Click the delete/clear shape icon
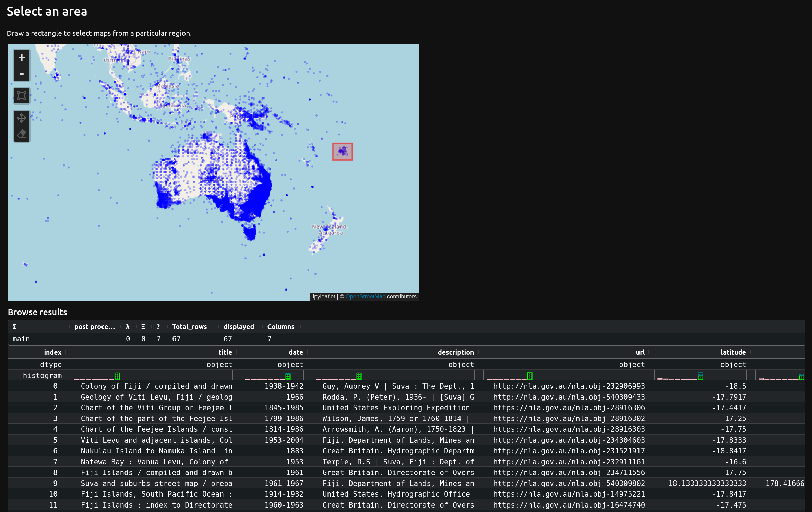Image resolution: width=812 pixels, height=512 pixels. click(22, 134)
